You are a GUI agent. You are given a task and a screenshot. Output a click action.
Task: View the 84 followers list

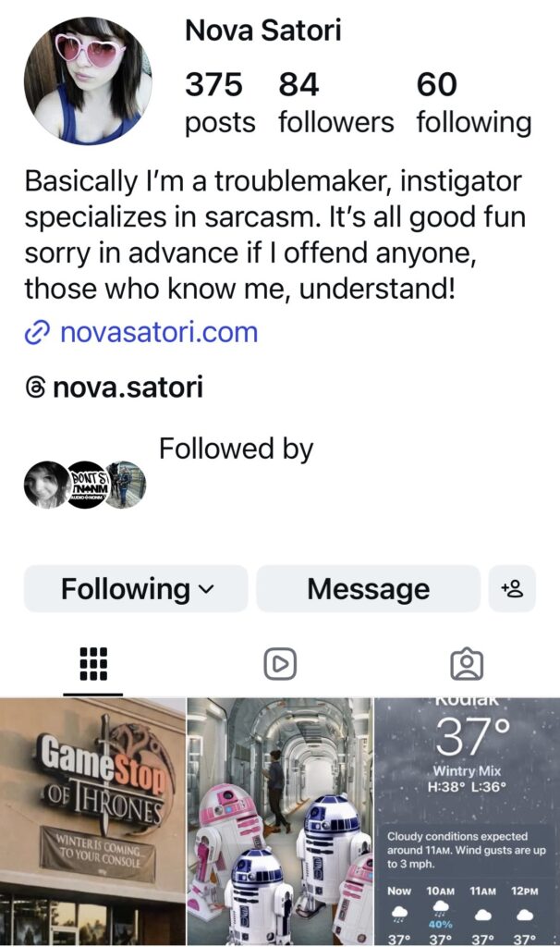tap(335, 102)
